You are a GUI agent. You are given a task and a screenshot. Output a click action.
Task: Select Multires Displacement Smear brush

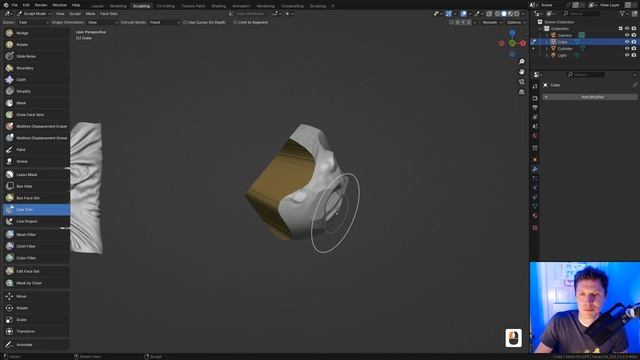pos(36,138)
